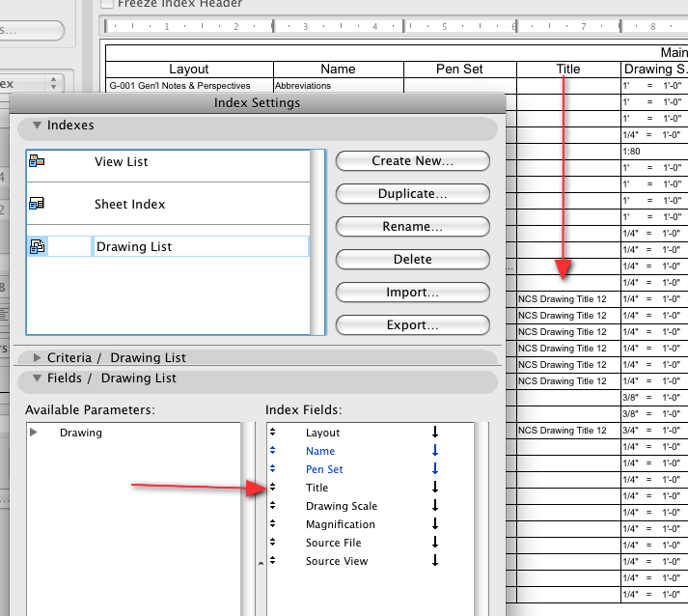Expand the Criteria / Drawing List section
The width and height of the screenshot is (688, 616).
coord(38,358)
